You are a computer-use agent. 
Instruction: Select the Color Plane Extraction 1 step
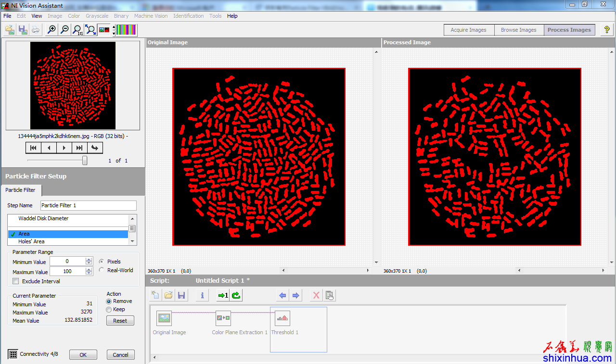click(x=223, y=318)
